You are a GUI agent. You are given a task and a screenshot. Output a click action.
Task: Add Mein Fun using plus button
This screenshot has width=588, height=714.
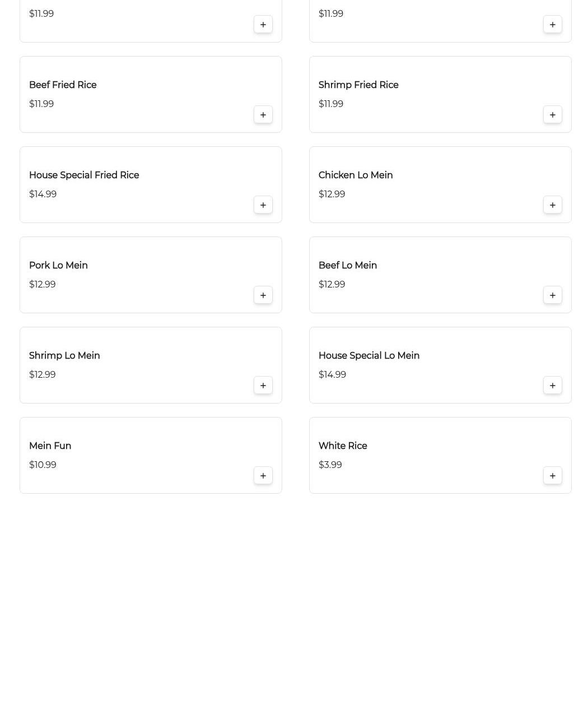point(263,476)
